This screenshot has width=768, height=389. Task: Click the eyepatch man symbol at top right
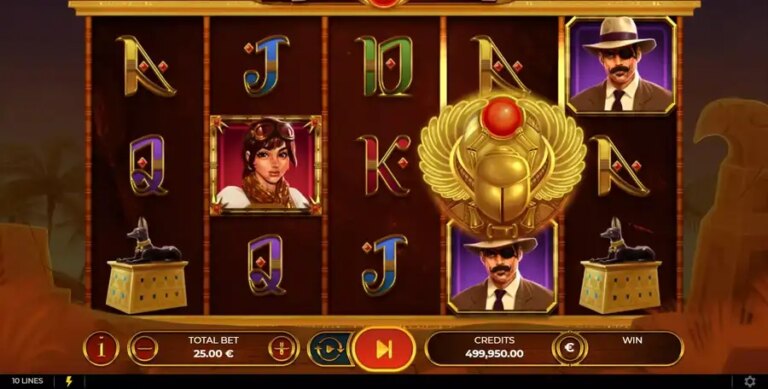pos(621,65)
